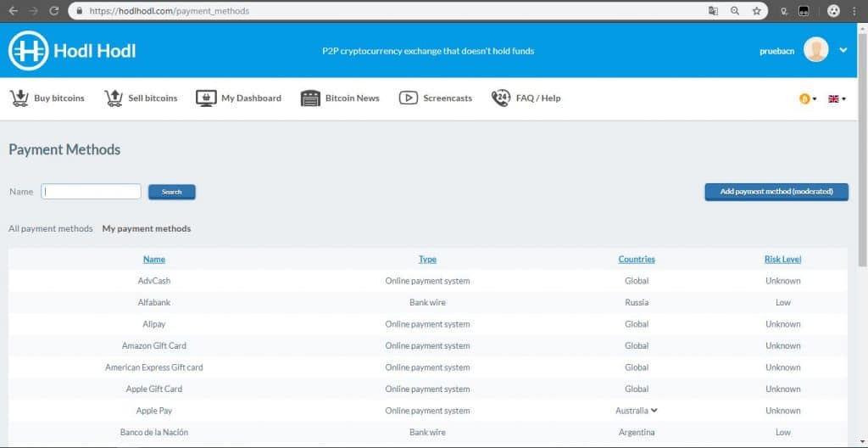Screen dimensions: 868x448
Task: Click the Amazon Gift Card row name
Action: [154, 346]
